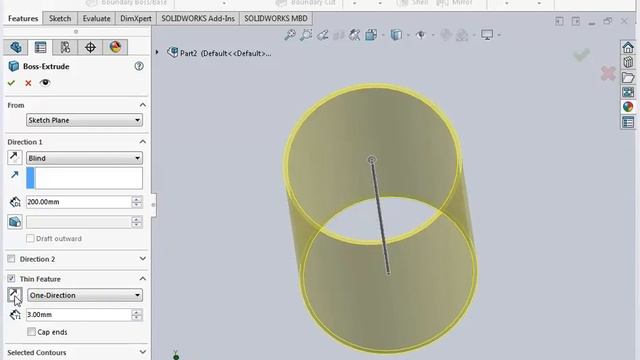This screenshot has width=640, height=360.
Task: Open the FeatureManager design tree tab
Action: [x=16, y=47]
